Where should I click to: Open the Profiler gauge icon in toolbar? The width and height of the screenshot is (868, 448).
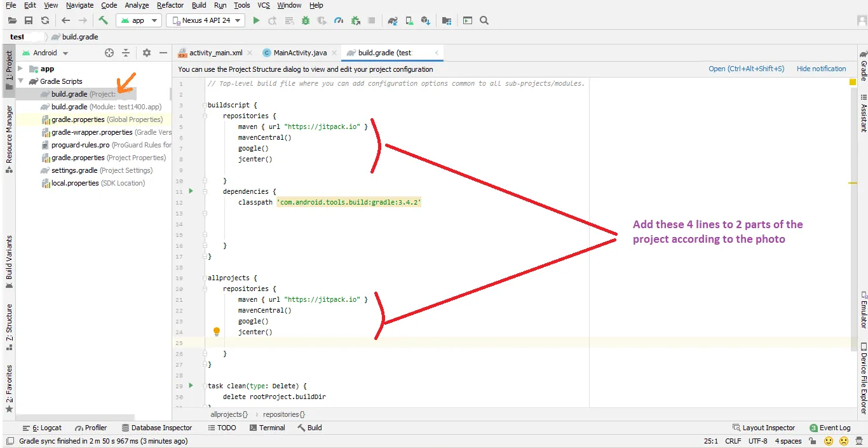pos(339,20)
